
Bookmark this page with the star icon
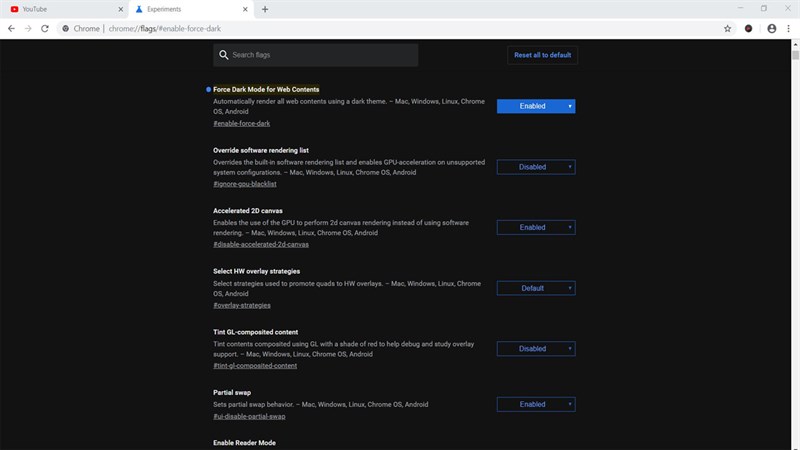click(728, 29)
